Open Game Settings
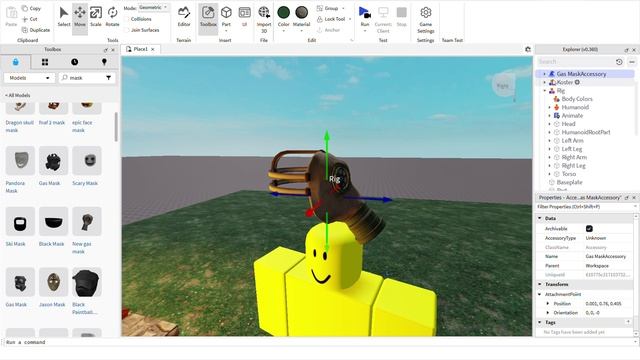The image size is (640, 360). pos(425,20)
